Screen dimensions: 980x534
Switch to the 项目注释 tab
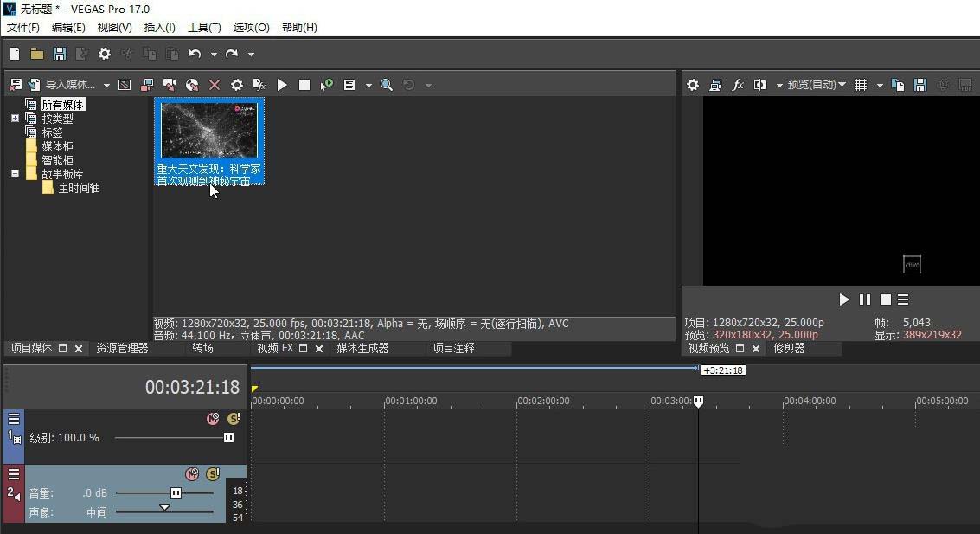point(454,348)
